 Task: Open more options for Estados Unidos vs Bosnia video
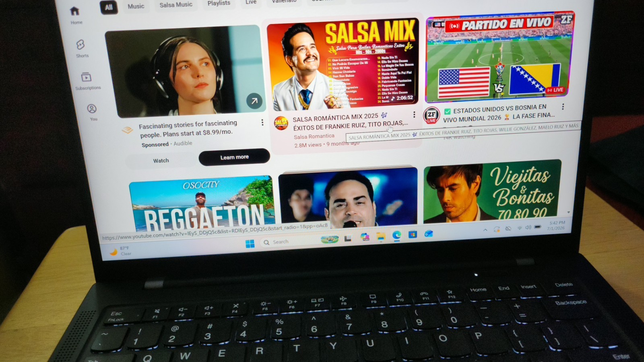coord(563,107)
